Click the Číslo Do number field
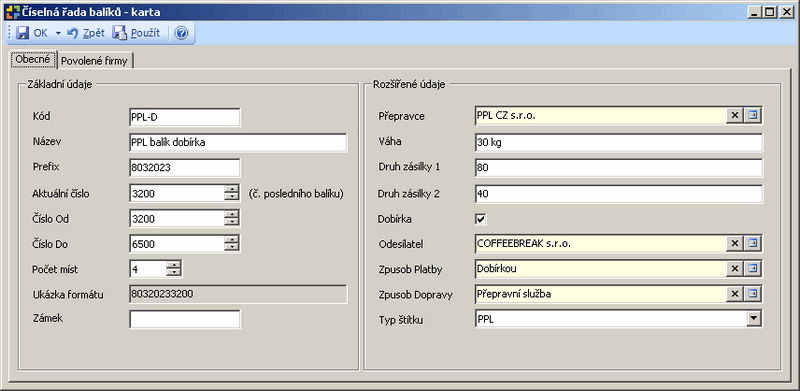The image size is (800, 391). (x=177, y=245)
